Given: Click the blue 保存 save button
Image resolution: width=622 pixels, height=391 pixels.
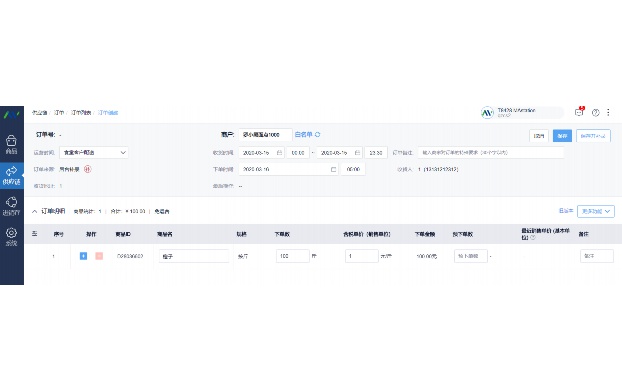Looking at the screenshot, I should [x=562, y=136].
